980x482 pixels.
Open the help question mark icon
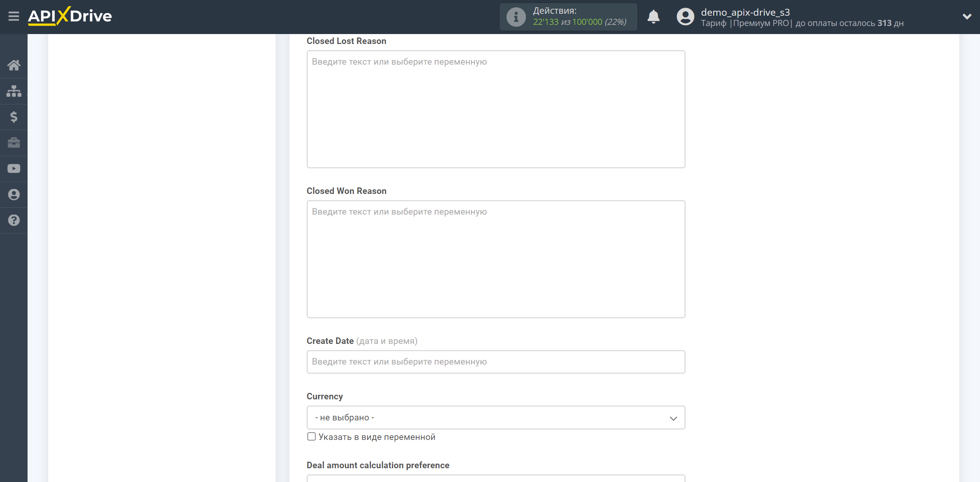[14, 220]
